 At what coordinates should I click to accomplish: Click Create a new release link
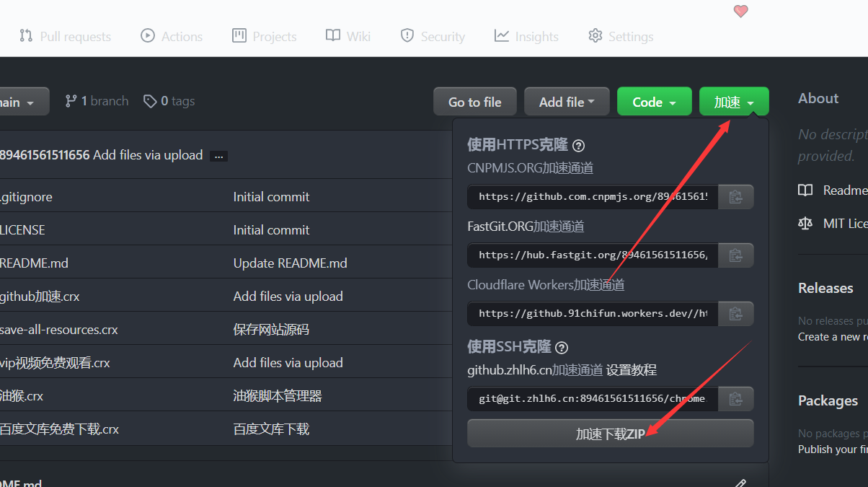833,337
